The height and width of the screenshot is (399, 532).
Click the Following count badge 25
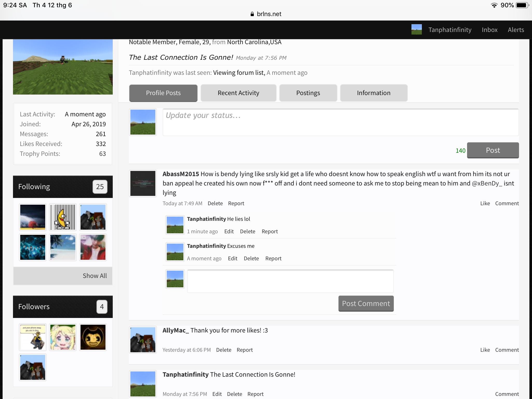[100, 187]
